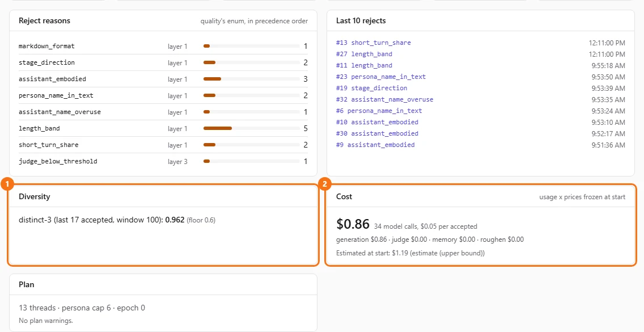Open reject #27 length_band
Image resolution: width=644 pixels, height=332 pixels.
click(364, 54)
